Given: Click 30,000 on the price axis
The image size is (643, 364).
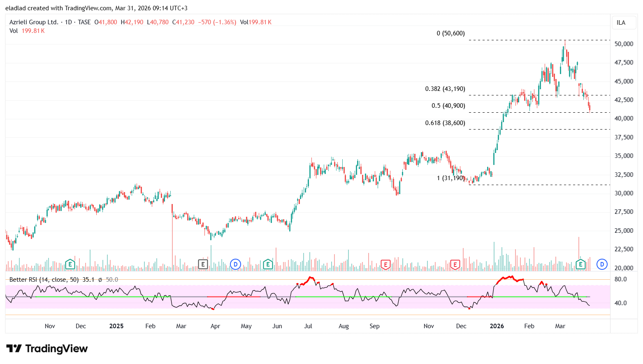Looking at the screenshot, I should click(624, 193).
